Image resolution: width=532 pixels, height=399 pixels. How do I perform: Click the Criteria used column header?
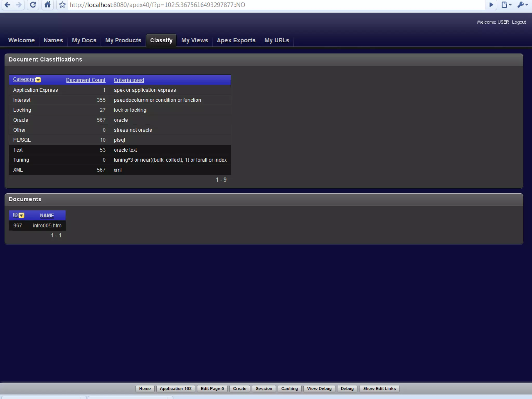pyautogui.click(x=129, y=80)
